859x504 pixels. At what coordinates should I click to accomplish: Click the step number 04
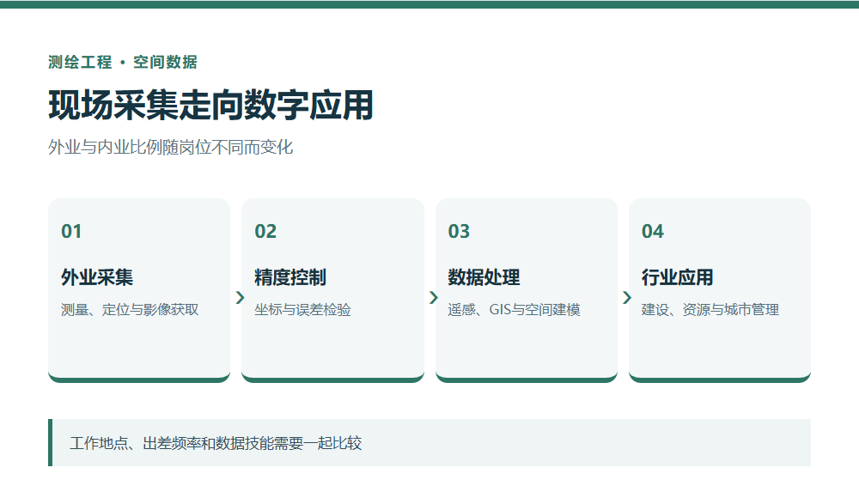click(x=653, y=231)
